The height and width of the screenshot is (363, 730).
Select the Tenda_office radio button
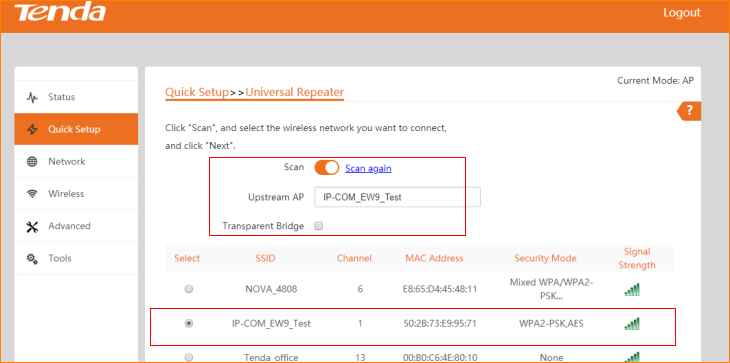pos(189,357)
